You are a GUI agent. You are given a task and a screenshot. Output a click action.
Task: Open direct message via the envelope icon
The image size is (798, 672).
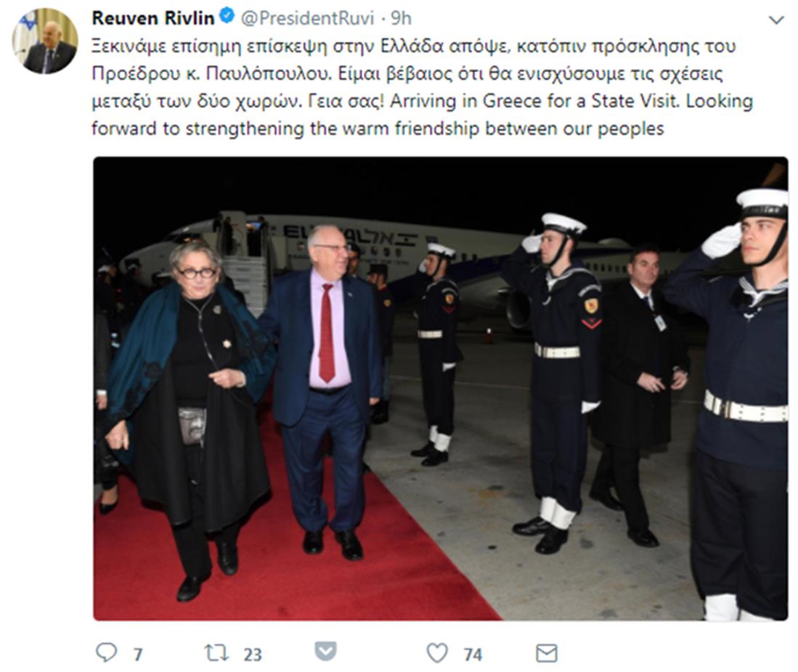pos(547,653)
